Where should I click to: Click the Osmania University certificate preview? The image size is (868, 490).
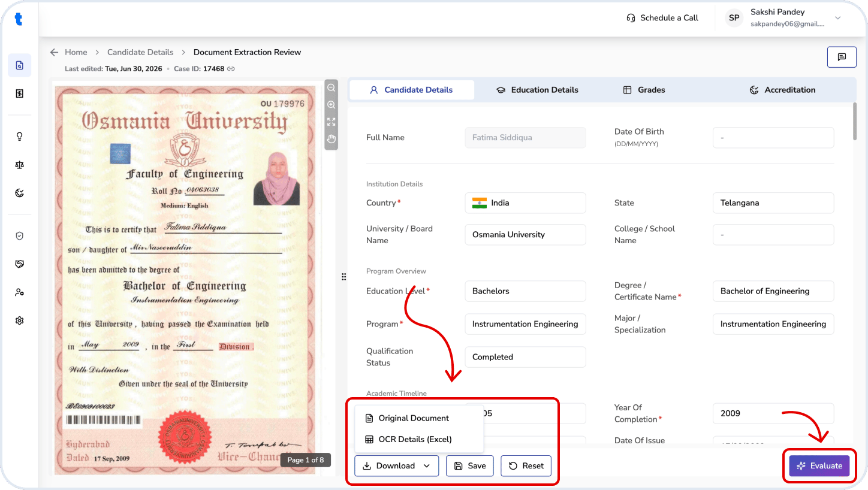(185, 280)
